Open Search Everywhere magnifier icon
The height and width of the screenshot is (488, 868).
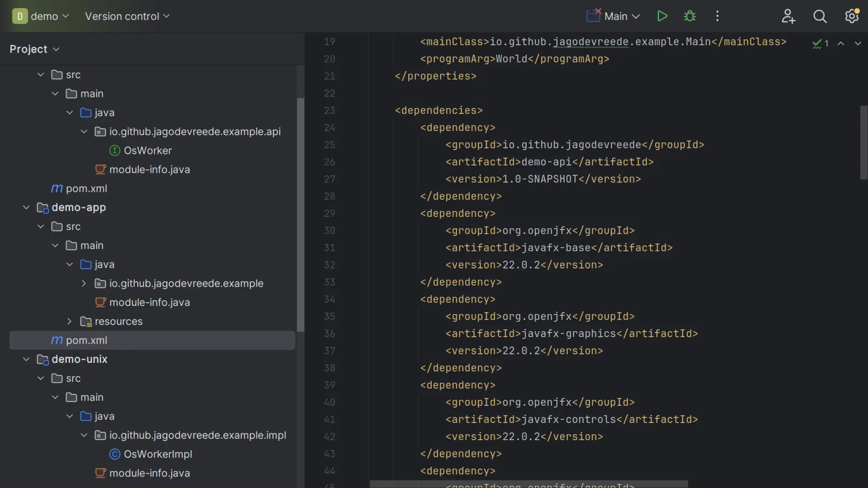[820, 16]
